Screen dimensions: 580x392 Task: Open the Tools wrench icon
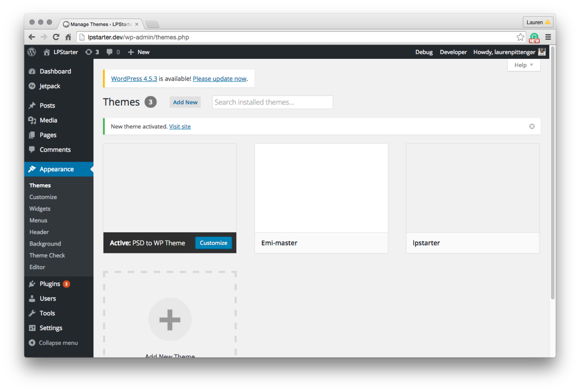click(x=32, y=313)
